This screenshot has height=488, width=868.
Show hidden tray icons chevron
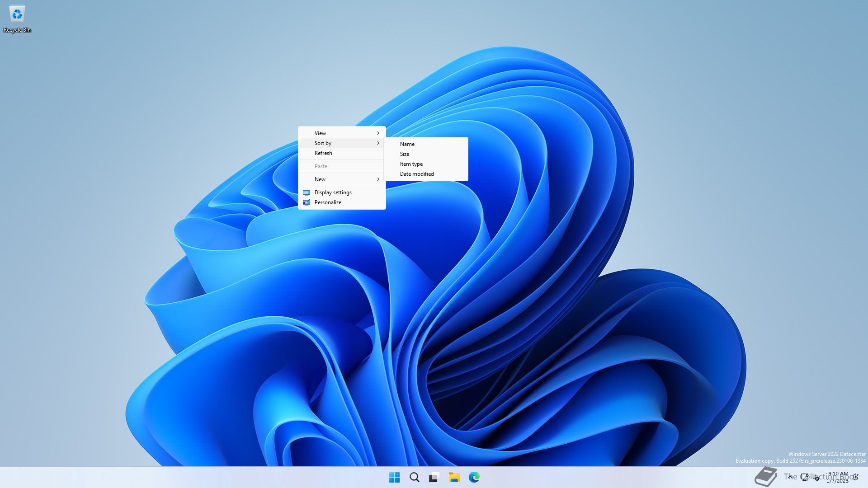[x=790, y=477]
